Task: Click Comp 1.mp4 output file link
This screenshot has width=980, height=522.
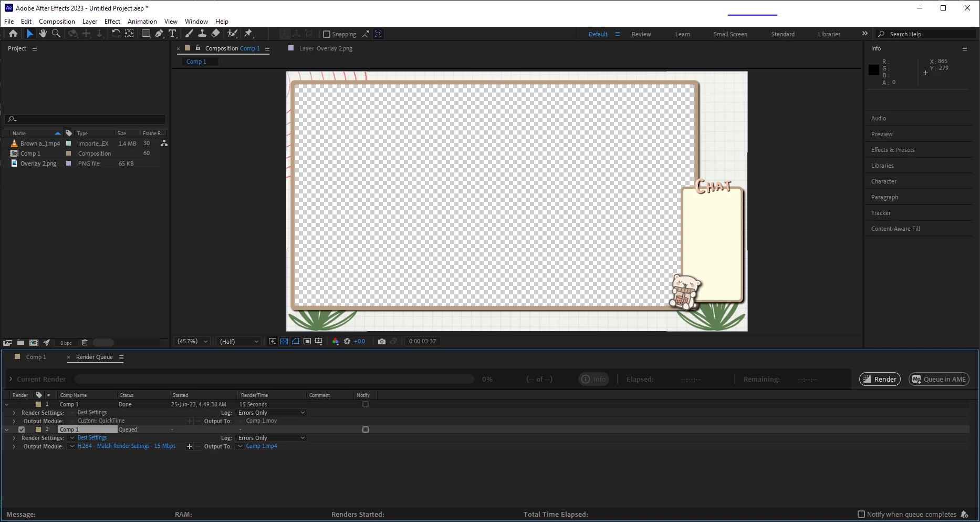Action: pyautogui.click(x=262, y=446)
